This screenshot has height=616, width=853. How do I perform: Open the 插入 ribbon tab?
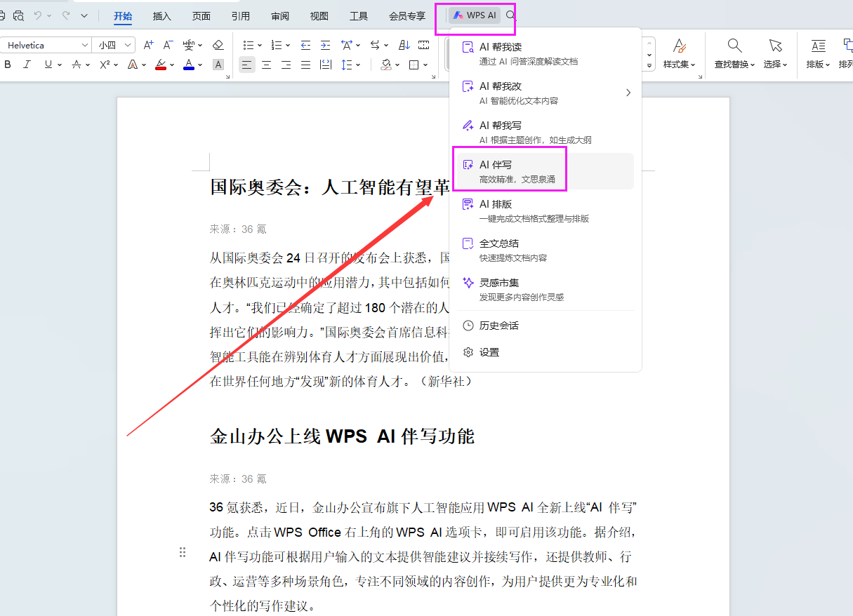[162, 15]
